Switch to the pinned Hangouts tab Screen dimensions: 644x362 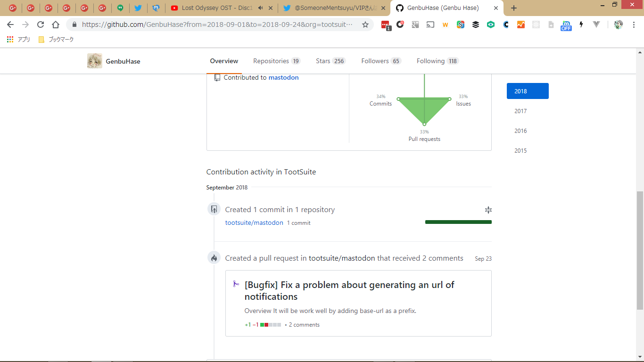tap(120, 8)
